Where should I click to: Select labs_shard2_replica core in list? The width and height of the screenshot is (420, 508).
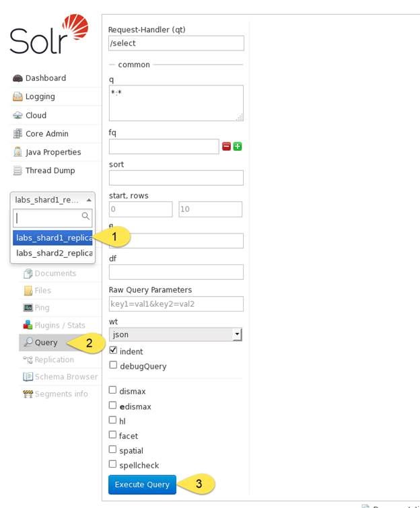[x=53, y=253]
